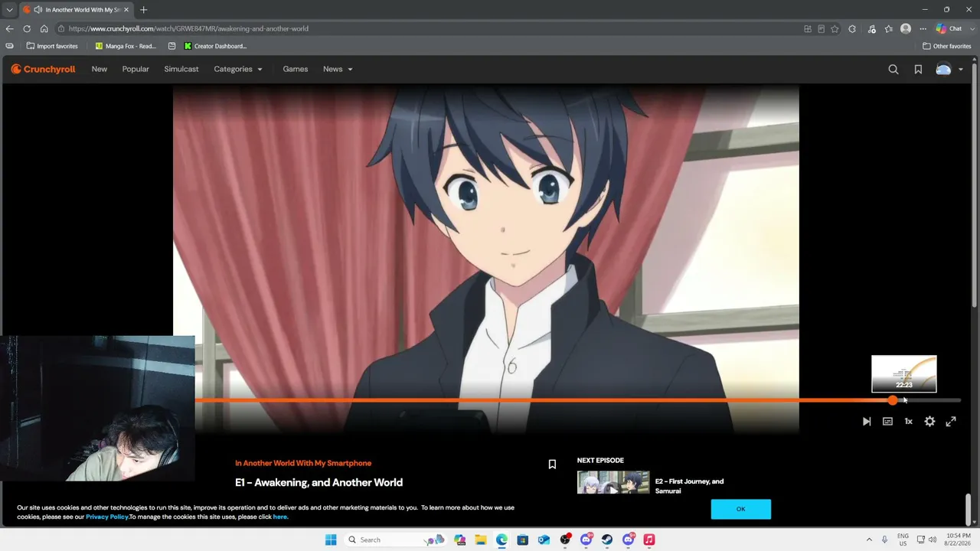This screenshot has width=980, height=551.
Task: Click the browser home icon
Action: (x=44, y=28)
